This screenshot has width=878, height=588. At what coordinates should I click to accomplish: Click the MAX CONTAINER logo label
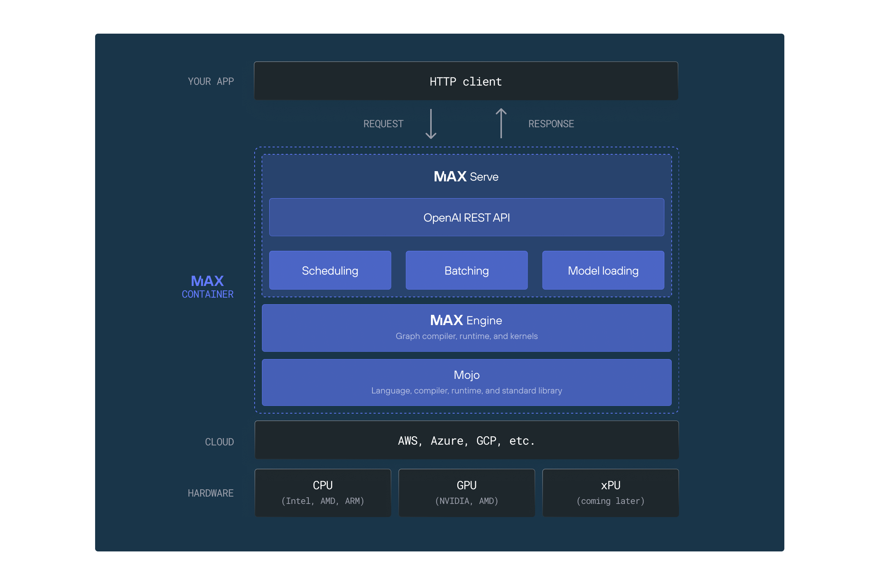coord(207,286)
